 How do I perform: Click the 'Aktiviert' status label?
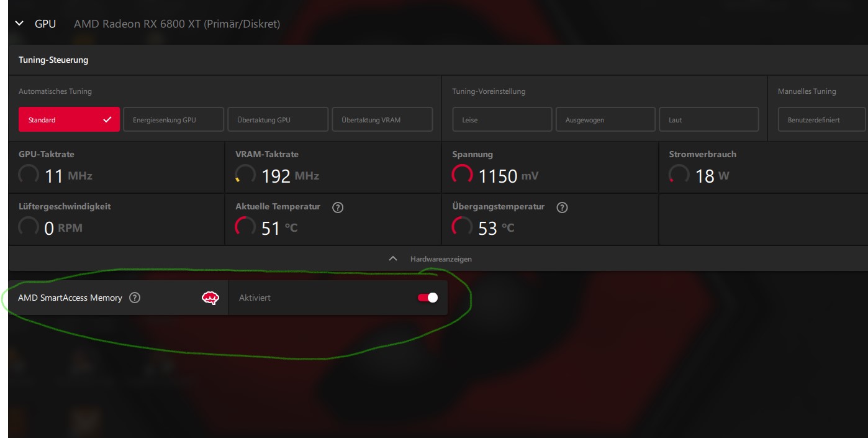click(x=255, y=298)
